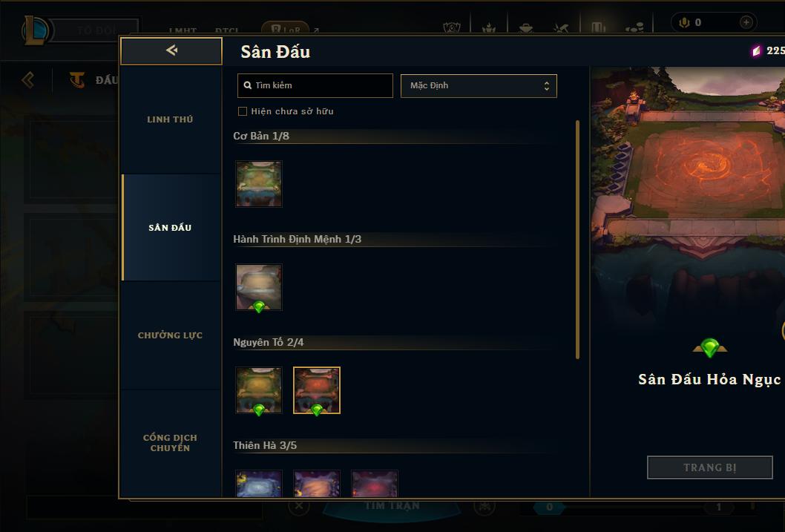Click the Mặc Định dropdown arrows
785x532 pixels.
tap(547, 86)
